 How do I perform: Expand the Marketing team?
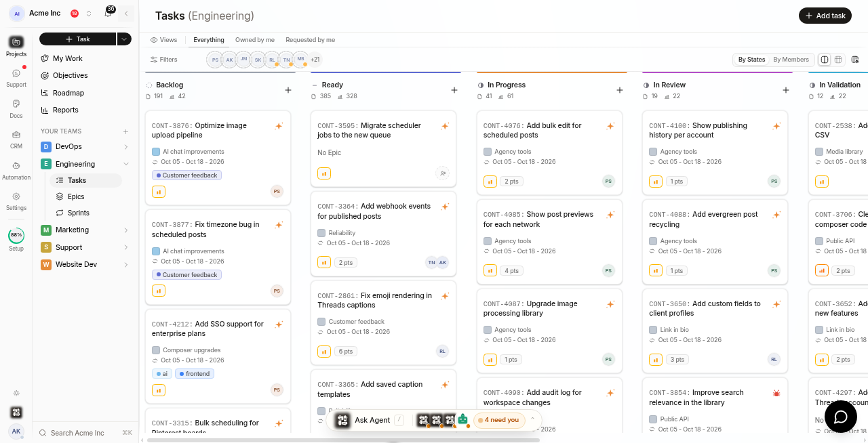pyautogui.click(x=126, y=230)
